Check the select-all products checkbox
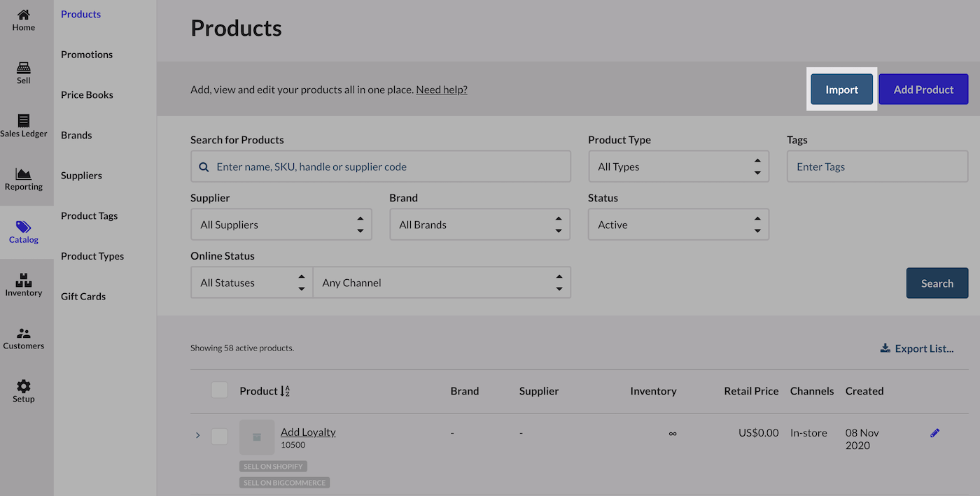 pos(219,390)
